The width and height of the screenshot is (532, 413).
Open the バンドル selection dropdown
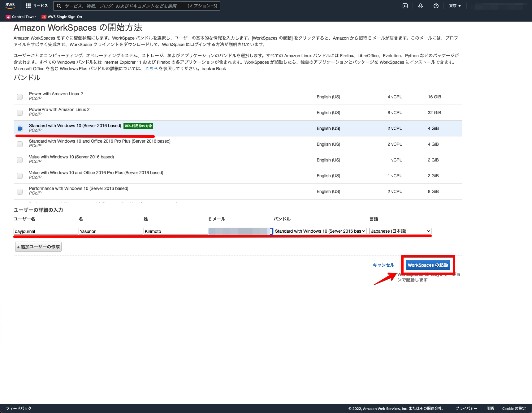(x=320, y=231)
